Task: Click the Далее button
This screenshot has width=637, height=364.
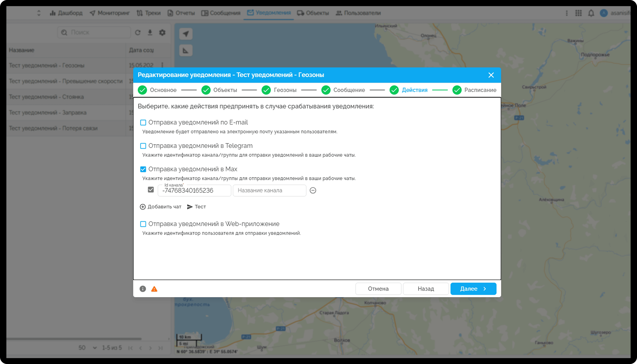Action: (x=473, y=289)
